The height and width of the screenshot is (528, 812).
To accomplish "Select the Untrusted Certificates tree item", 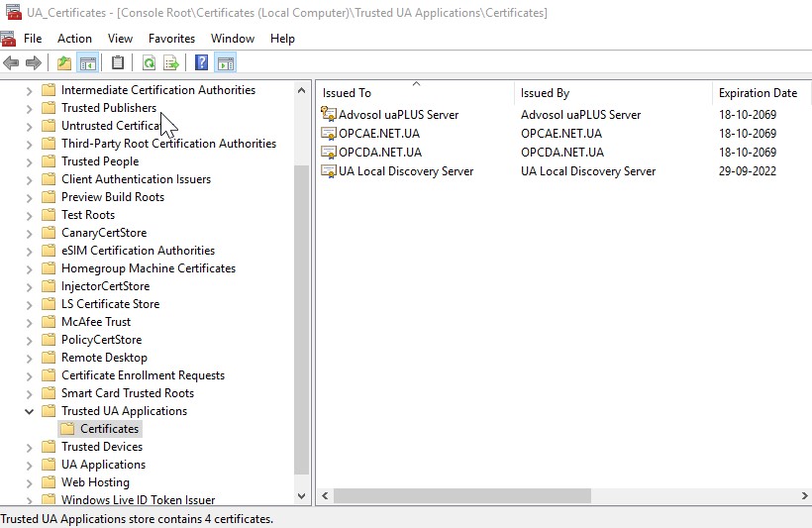I will pyautogui.click(x=111, y=126).
